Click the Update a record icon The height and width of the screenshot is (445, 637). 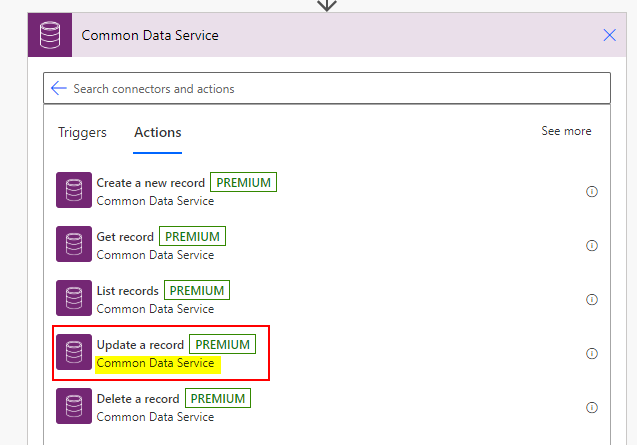73,353
